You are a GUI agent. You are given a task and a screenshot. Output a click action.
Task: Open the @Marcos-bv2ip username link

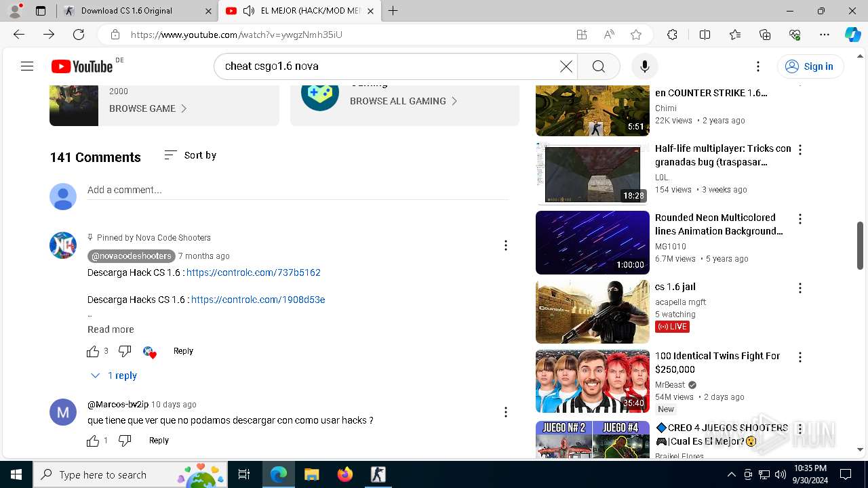click(x=118, y=405)
